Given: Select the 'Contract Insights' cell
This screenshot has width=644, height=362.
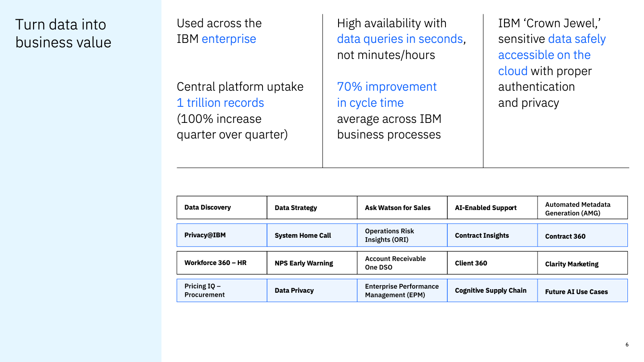Looking at the screenshot, I should coord(492,235).
